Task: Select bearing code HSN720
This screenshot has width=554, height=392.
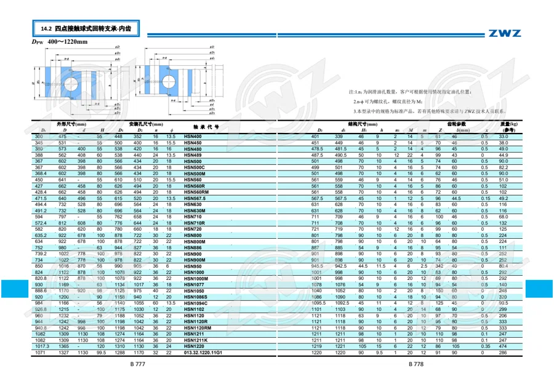Action: 193,229
